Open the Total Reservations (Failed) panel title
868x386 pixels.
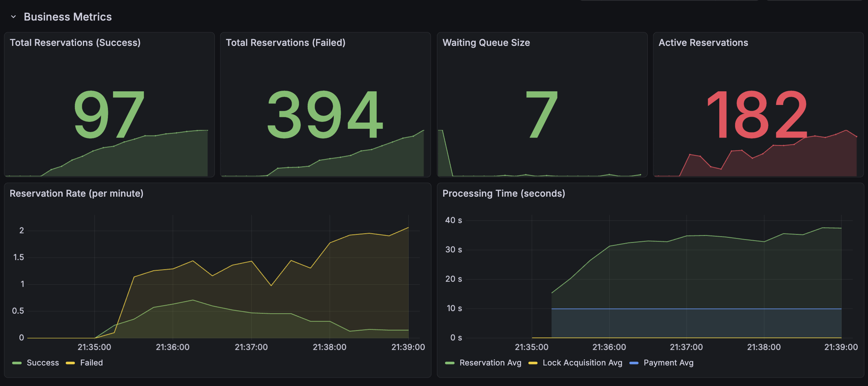coord(285,43)
